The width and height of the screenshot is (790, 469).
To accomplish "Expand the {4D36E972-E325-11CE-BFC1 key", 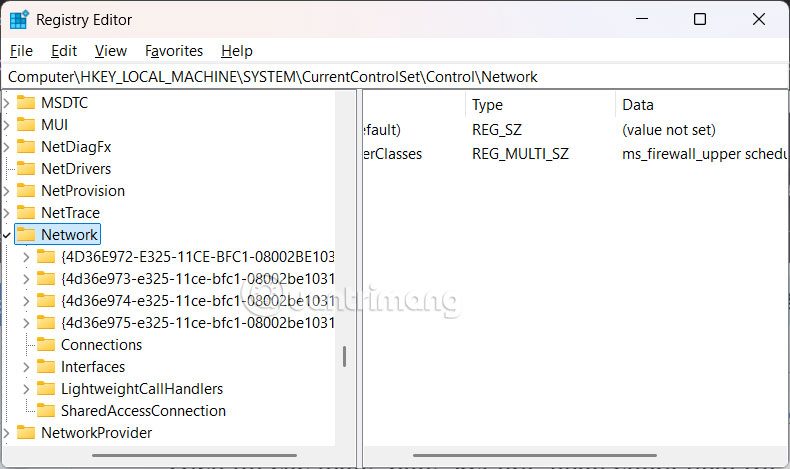I will tap(27, 257).
